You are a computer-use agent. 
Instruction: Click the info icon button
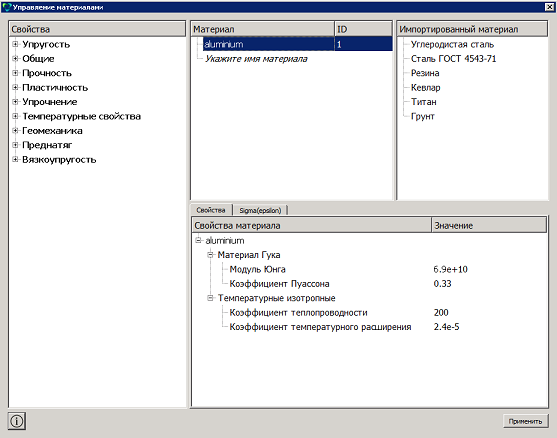pos(17,421)
